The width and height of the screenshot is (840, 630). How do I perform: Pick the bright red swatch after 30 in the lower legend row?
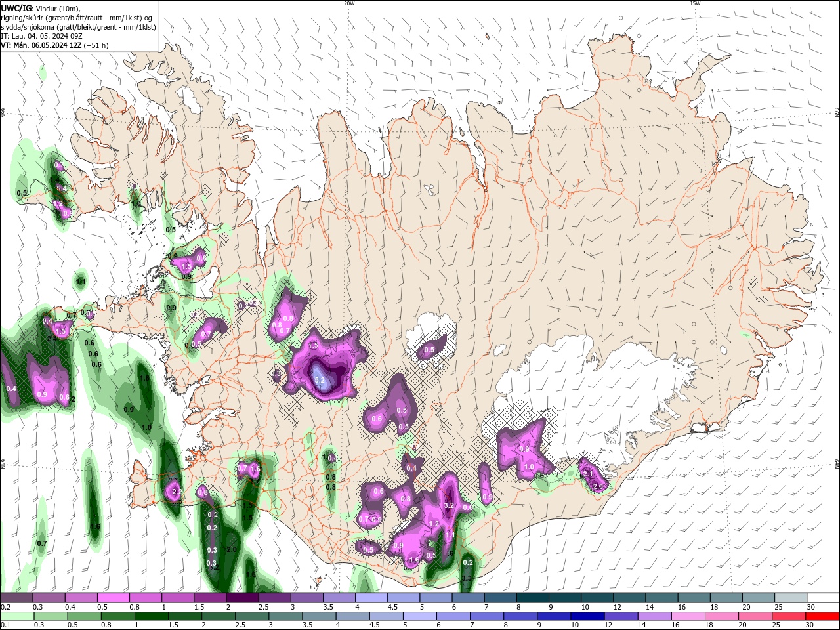[823, 616]
